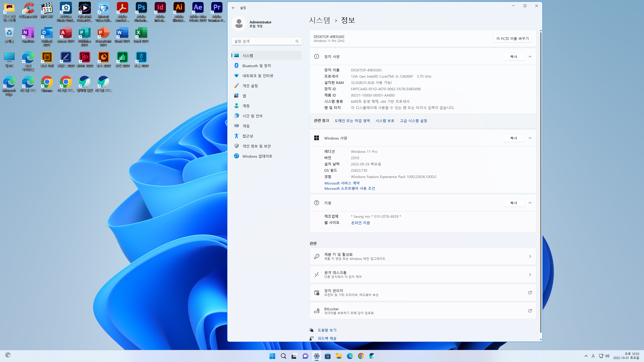Viewport: 644px width, 362px height.
Task: Click the File Explorer taskbar icon
Action: (339, 356)
